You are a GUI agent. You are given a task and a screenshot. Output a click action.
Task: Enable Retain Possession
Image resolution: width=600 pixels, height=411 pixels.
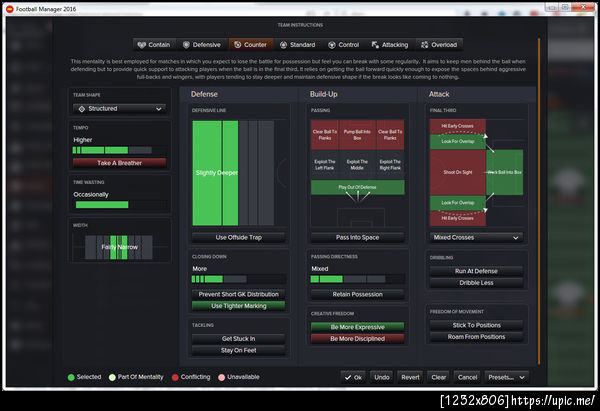357,294
